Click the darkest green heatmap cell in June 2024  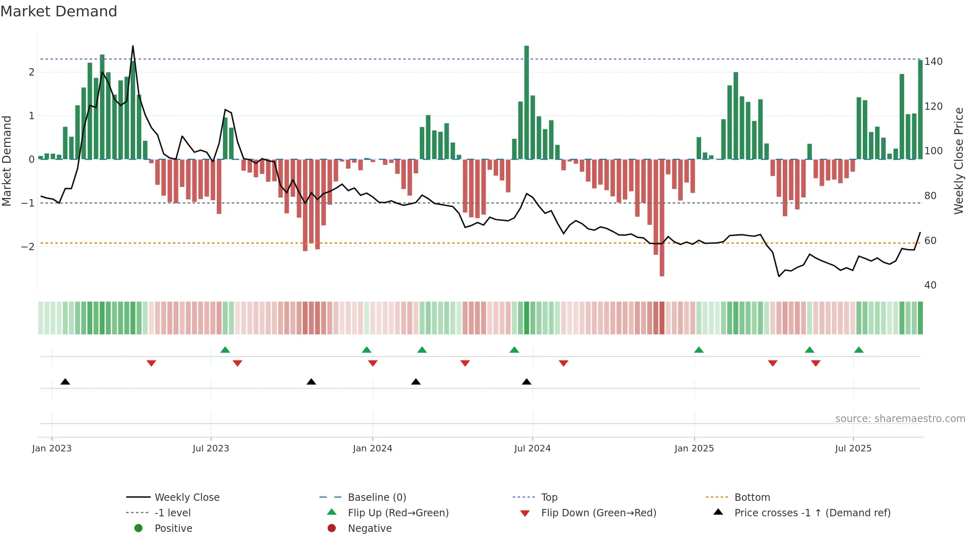527,318
